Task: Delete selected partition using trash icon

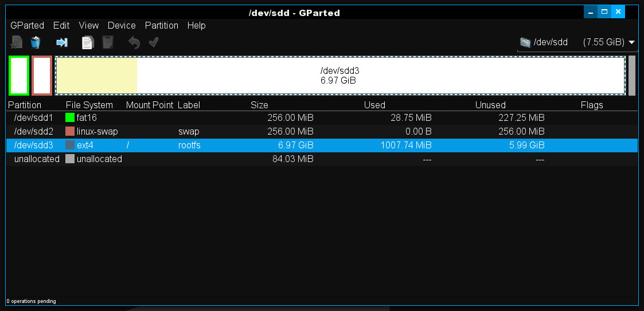Action: [36, 42]
